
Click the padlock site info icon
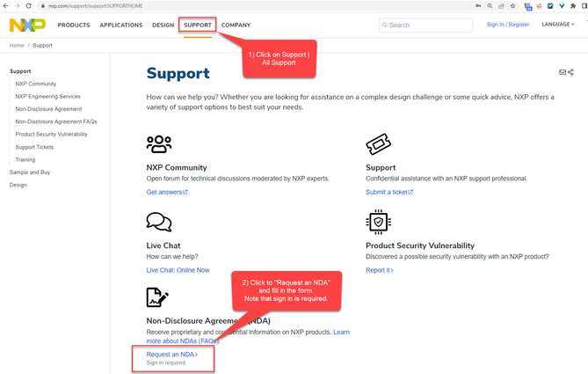pos(43,6)
